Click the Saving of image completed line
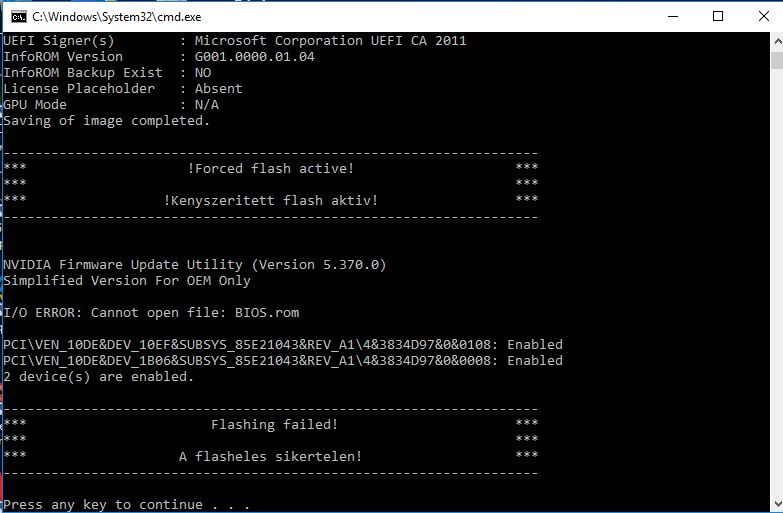The height and width of the screenshot is (513, 783). (x=106, y=121)
